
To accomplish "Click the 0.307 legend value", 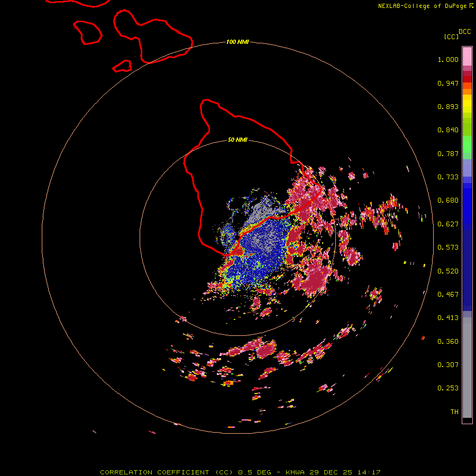I will (448, 365).
